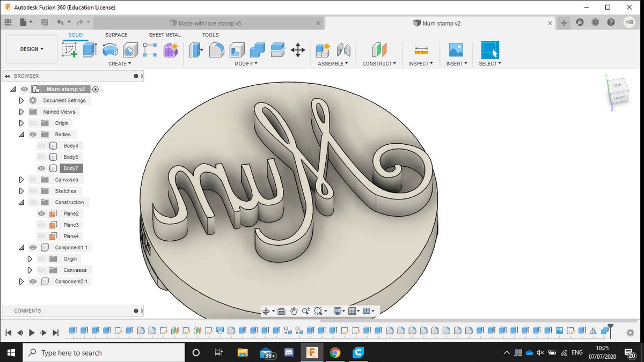644x362 pixels.
Task: Select the Hole tool
Action: point(130,50)
